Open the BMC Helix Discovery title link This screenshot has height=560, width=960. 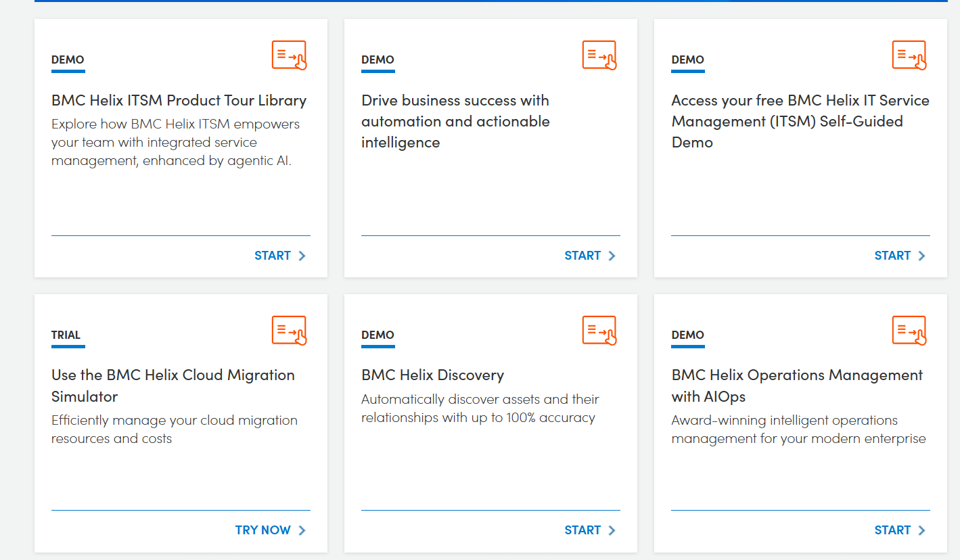pyautogui.click(x=432, y=375)
